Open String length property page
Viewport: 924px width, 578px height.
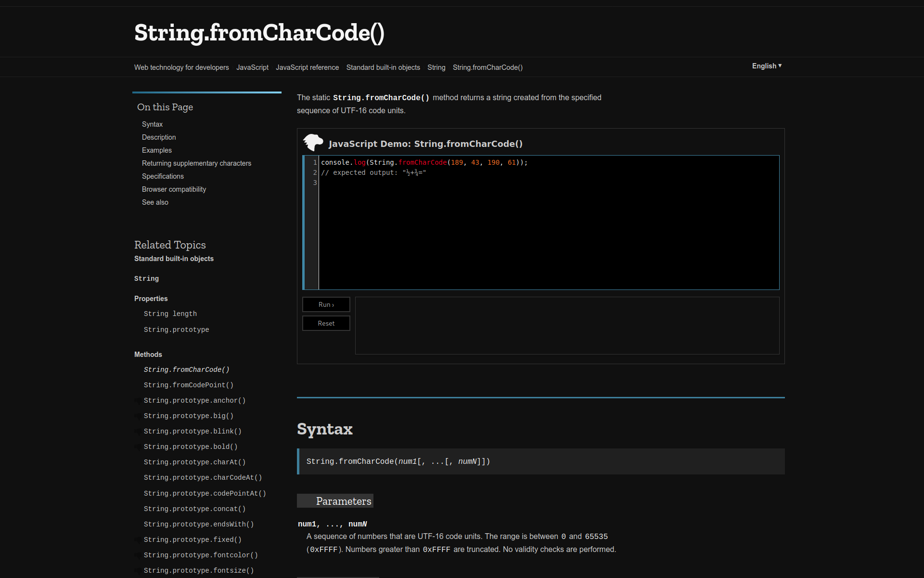pyautogui.click(x=170, y=314)
